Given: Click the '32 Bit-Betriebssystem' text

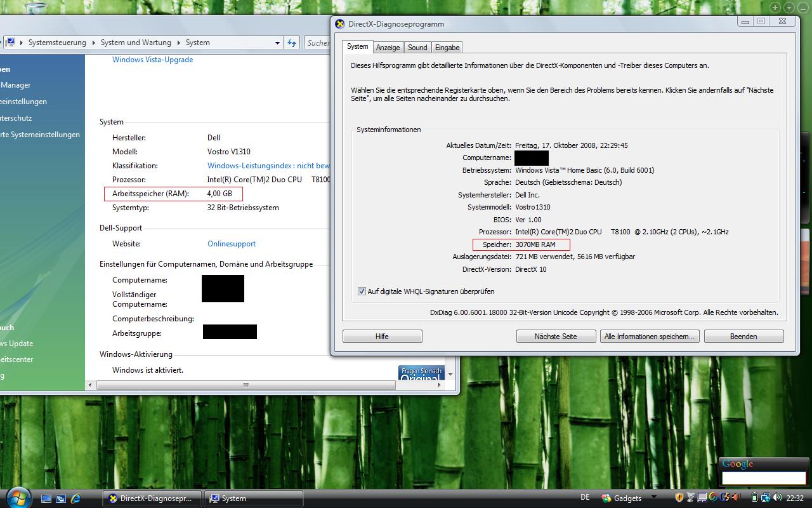Looking at the screenshot, I should pyautogui.click(x=243, y=208).
